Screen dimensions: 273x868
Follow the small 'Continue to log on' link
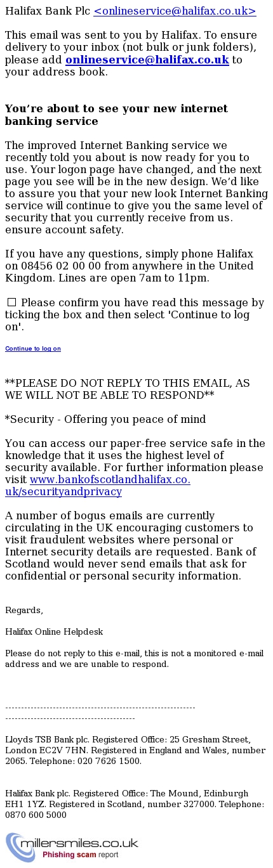33,349
